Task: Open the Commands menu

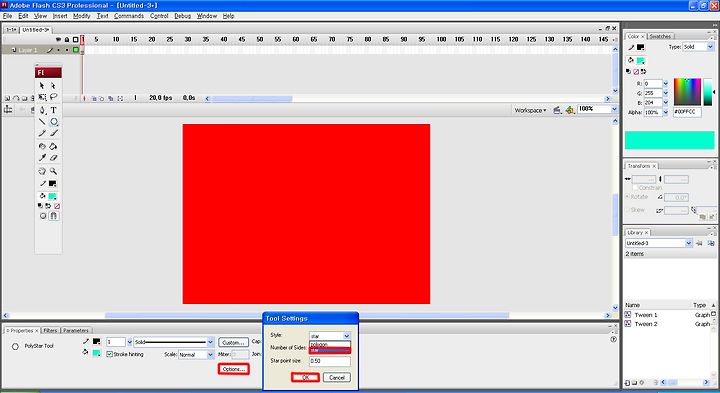Action: click(x=129, y=16)
